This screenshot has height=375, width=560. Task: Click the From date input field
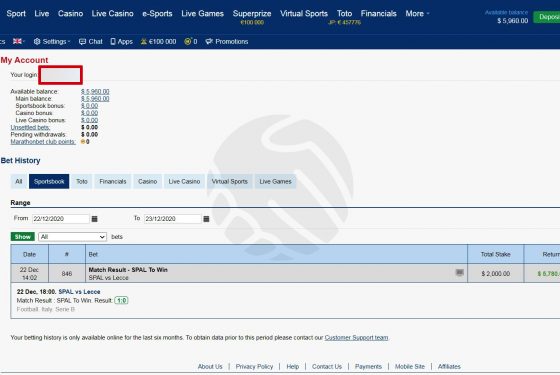(x=61, y=219)
